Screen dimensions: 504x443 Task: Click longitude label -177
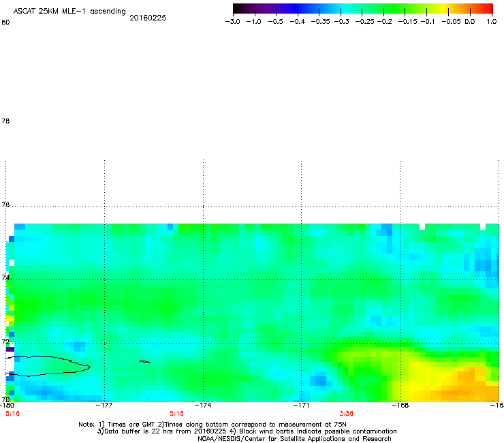pos(105,406)
